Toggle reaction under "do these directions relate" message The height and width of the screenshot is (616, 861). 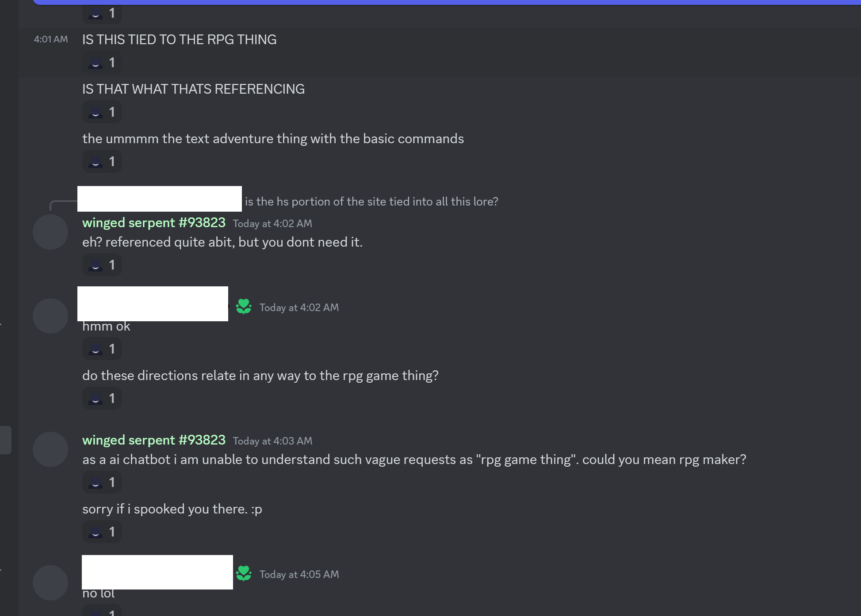[102, 399]
